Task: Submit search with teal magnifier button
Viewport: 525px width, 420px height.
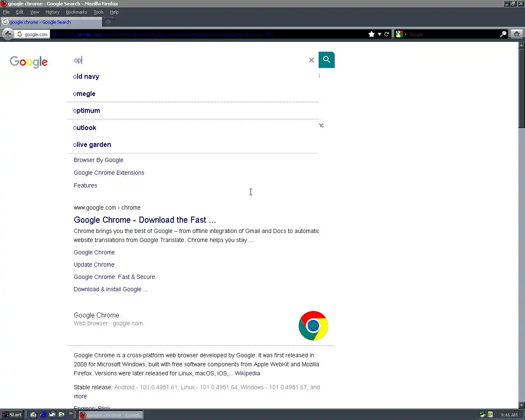Action: pyautogui.click(x=326, y=60)
